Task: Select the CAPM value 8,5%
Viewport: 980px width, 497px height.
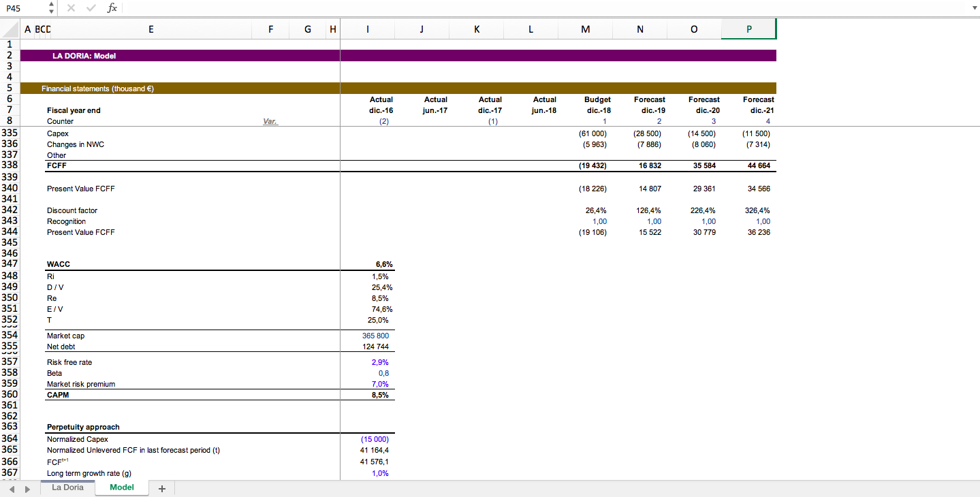Action: (380, 395)
